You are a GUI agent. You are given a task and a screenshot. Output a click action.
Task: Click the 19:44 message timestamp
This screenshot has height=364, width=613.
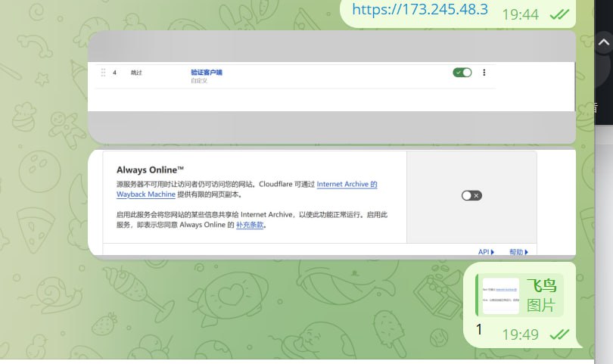click(520, 14)
